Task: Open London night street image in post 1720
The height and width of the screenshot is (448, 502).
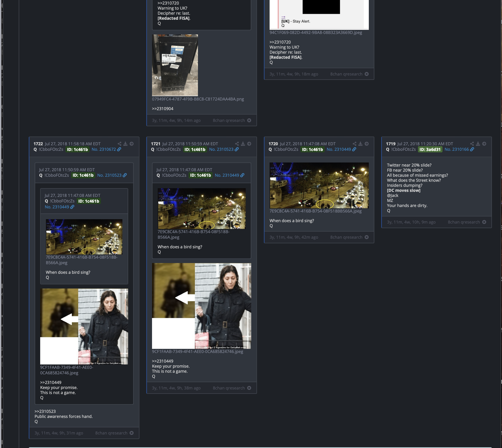Action: point(319,185)
